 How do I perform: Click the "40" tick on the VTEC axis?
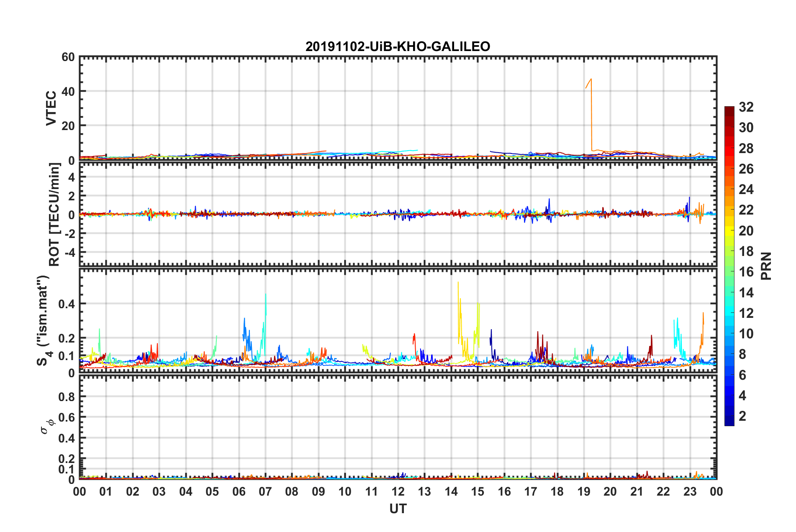[68, 92]
